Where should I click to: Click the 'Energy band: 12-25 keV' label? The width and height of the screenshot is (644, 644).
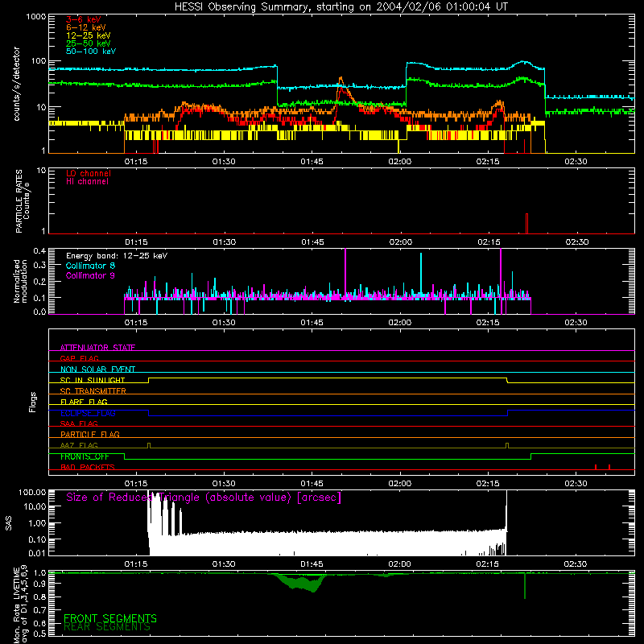tap(117, 256)
